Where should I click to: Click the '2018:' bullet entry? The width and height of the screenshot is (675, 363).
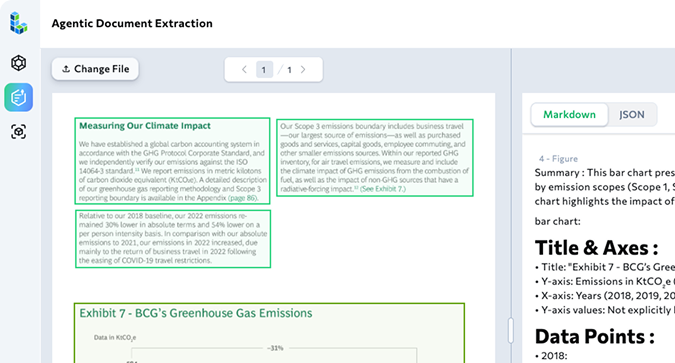tap(551, 356)
